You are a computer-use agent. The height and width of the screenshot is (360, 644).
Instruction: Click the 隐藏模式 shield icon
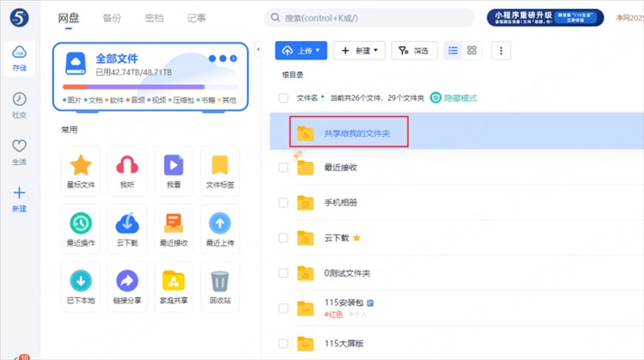coord(435,98)
